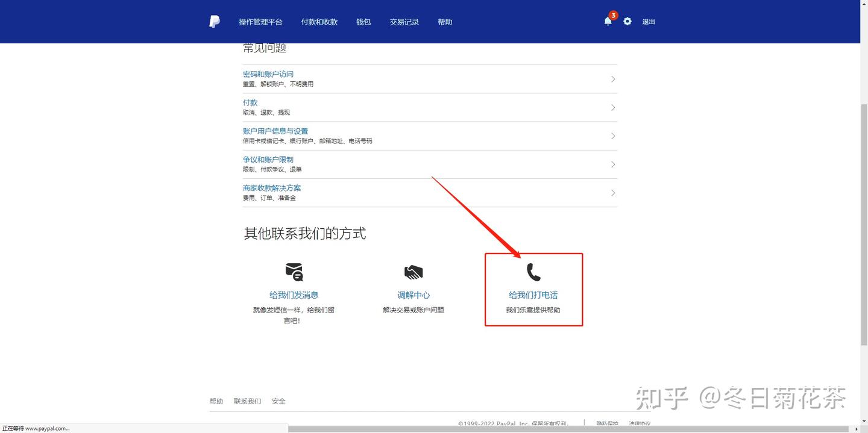Open account settings with the gear icon
This screenshot has width=868, height=433.
pos(627,21)
